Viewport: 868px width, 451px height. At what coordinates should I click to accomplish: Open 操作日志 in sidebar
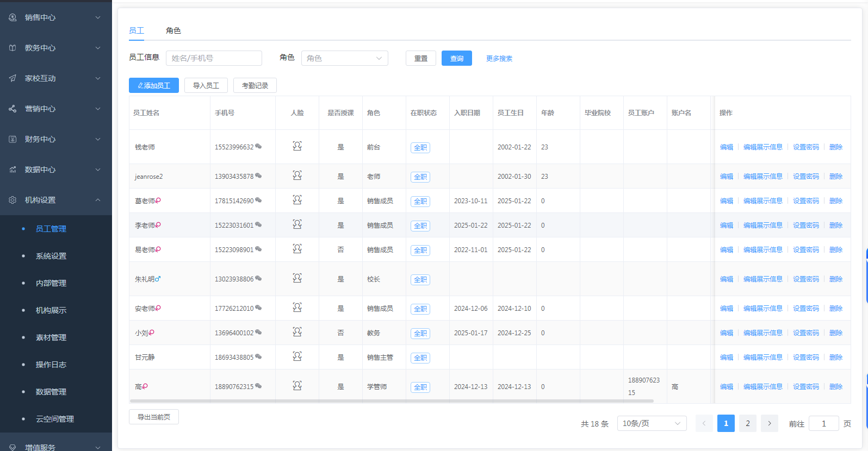coord(51,365)
